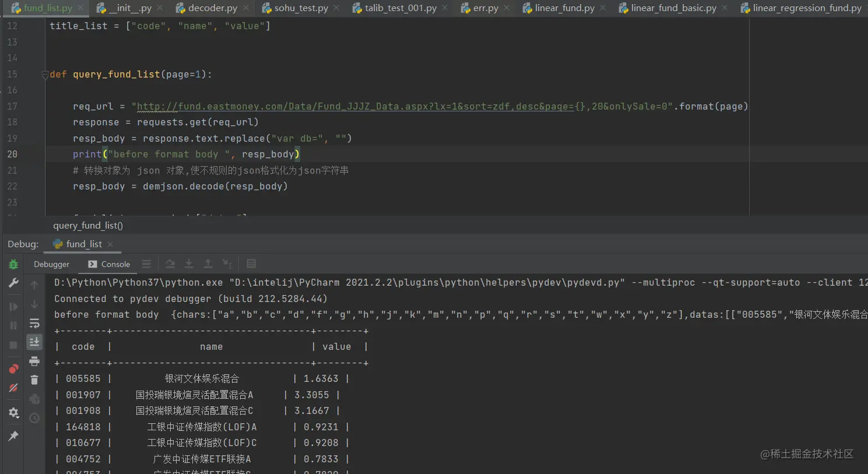Click the demjson.decode line of code
The image size is (868, 474).
(180, 187)
